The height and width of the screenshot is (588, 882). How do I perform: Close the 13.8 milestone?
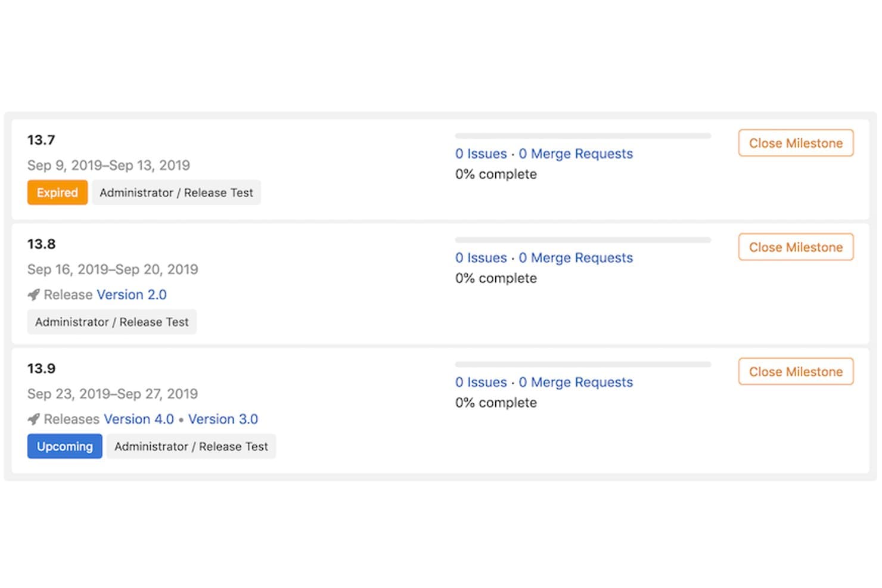tap(796, 247)
